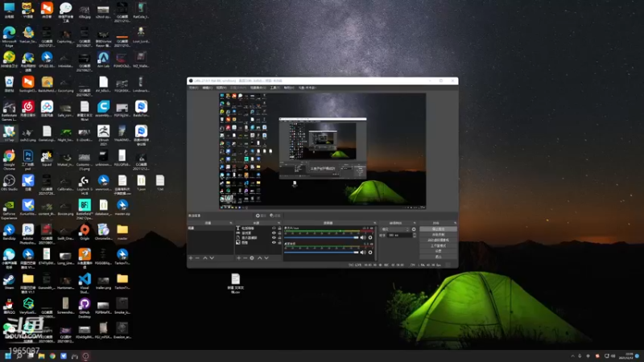This screenshot has height=362, width=644.
Task: Open the Help menu in OBS
Action: (289, 88)
